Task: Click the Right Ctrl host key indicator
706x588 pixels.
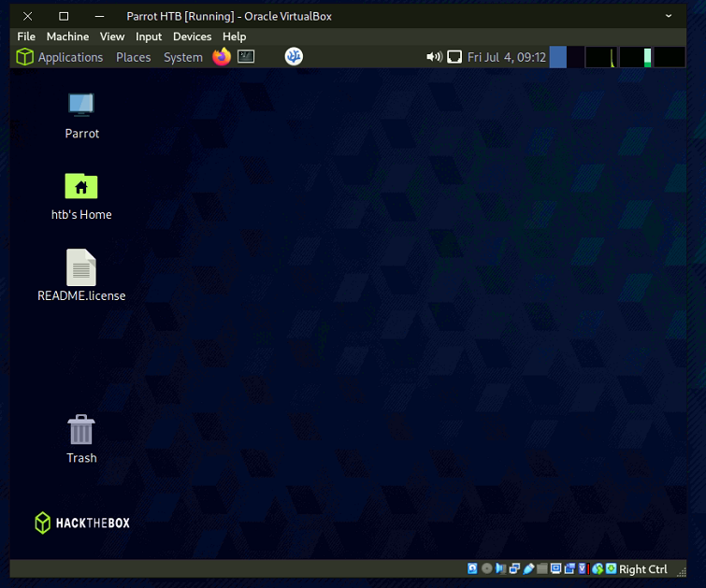Action: click(x=642, y=569)
